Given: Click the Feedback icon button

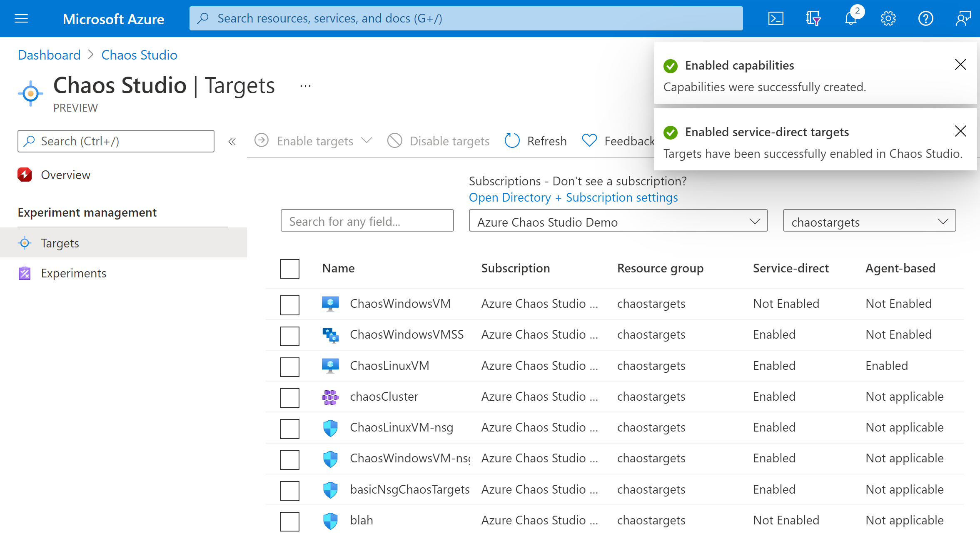Looking at the screenshot, I should pyautogui.click(x=588, y=140).
